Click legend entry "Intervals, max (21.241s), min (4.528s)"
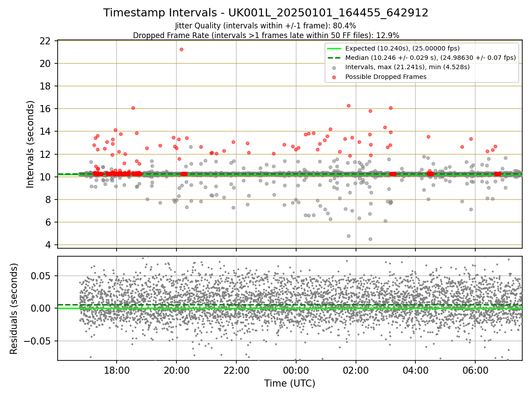532x399 pixels. pos(407,67)
